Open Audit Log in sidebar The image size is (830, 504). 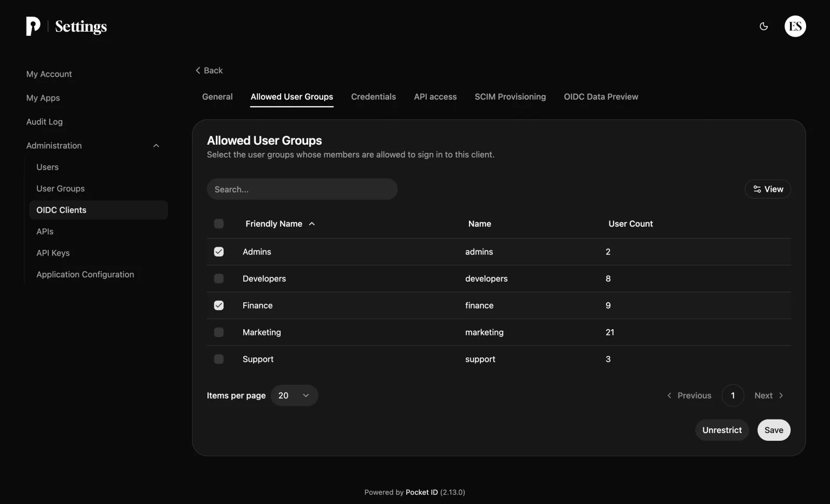tap(45, 122)
